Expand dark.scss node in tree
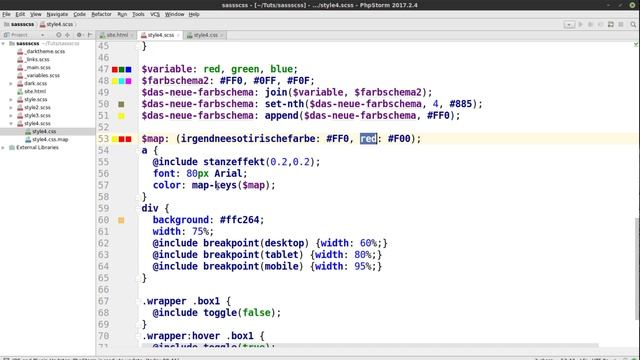Screen dimensions: 640x360 point(11,83)
